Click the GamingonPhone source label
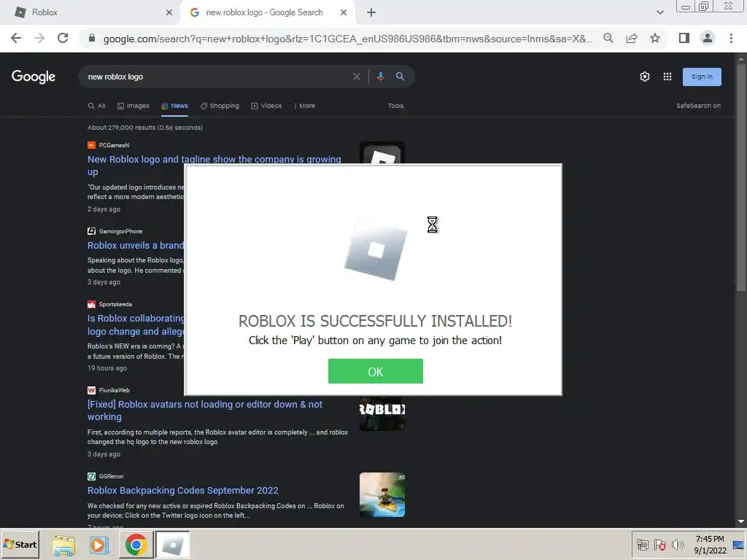The height and width of the screenshot is (560, 747). [120, 231]
